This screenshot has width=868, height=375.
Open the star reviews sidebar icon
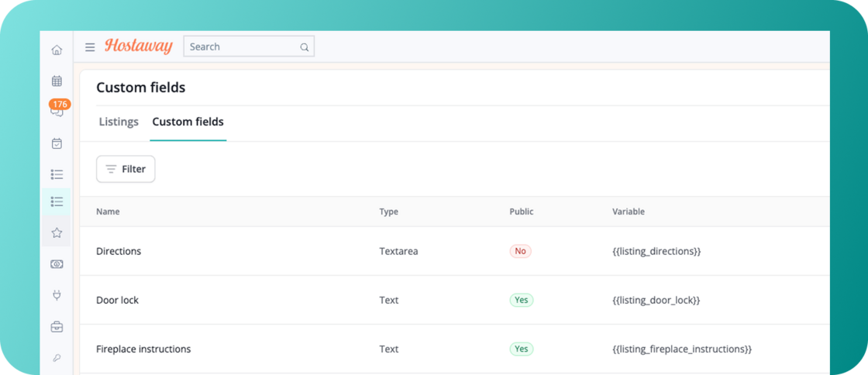(57, 233)
